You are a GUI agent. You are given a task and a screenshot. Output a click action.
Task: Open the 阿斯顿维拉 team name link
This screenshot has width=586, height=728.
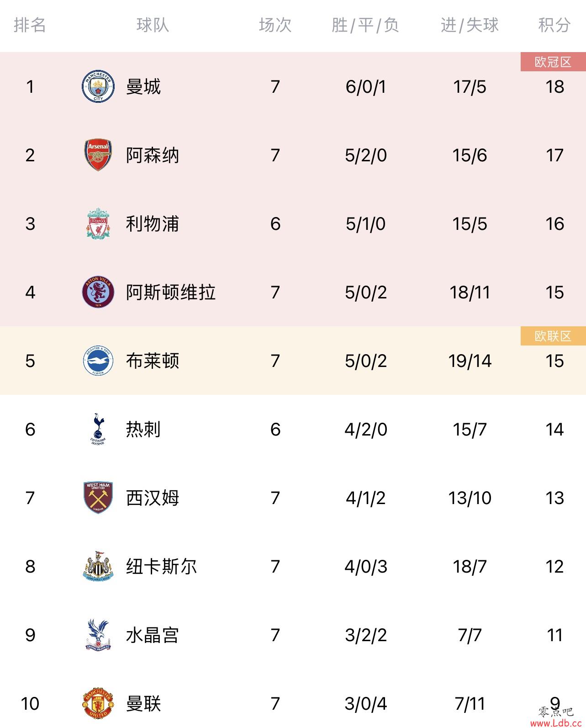click(171, 292)
